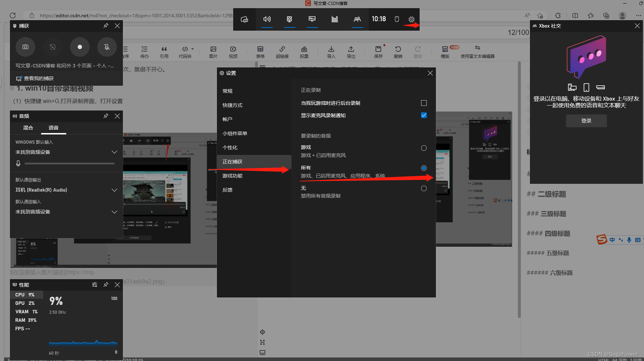Open the 反馈 settings section

tap(254, 190)
